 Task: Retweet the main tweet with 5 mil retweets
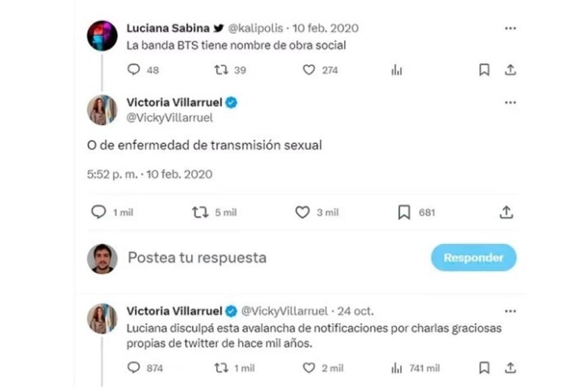tap(200, 212)
